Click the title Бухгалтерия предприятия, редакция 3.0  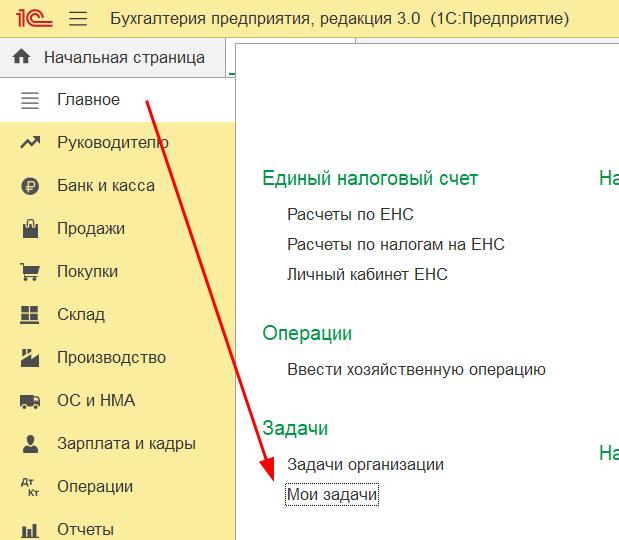pyautogui.click(x=265, y=19)
